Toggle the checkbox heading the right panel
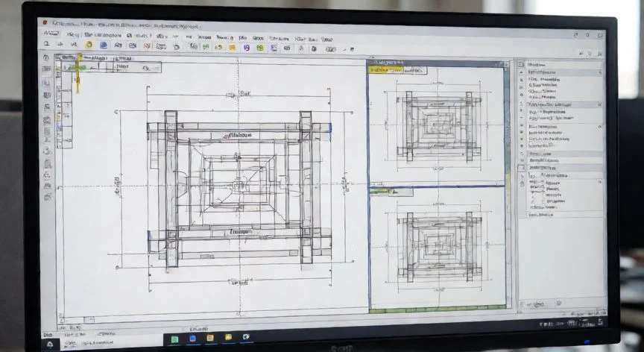This screenshot has height=352, width=644. [520, 64]
